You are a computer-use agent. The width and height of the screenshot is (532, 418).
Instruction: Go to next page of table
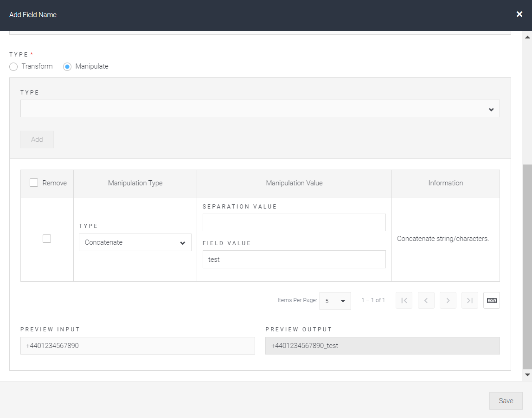pyautogui.click(x=448, y=300)
